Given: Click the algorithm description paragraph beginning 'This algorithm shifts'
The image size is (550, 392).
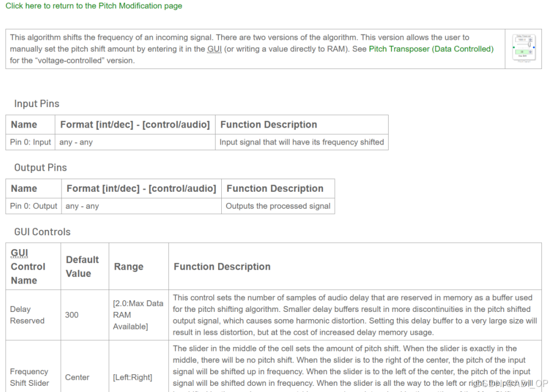Looking at the screenshot, I should coord(255,49).
